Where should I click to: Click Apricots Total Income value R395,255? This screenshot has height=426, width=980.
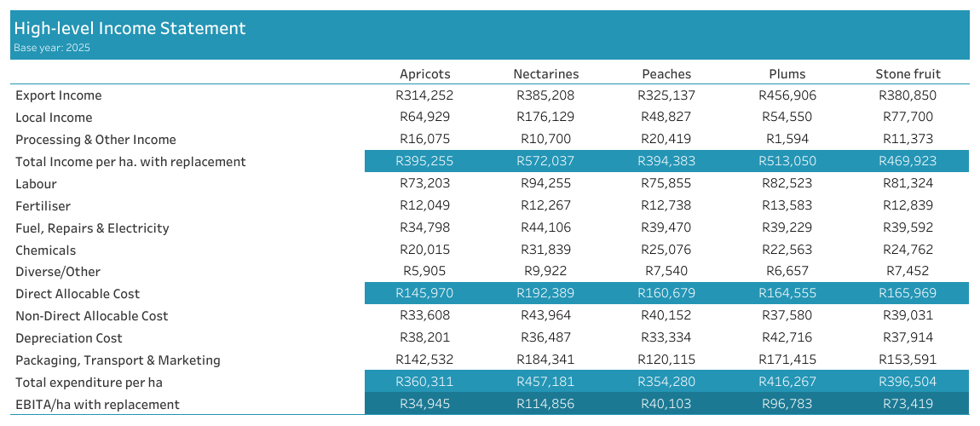pos(424,162)
